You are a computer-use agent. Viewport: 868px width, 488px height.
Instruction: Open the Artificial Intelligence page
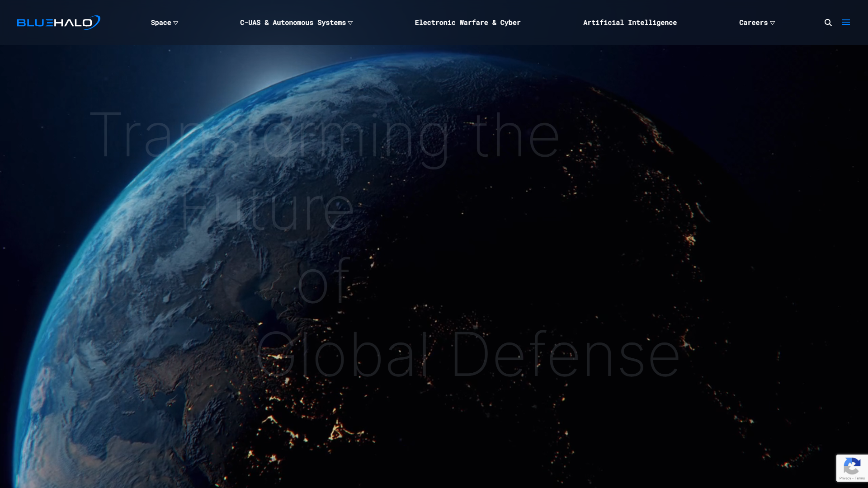click(x=630, y=23)
